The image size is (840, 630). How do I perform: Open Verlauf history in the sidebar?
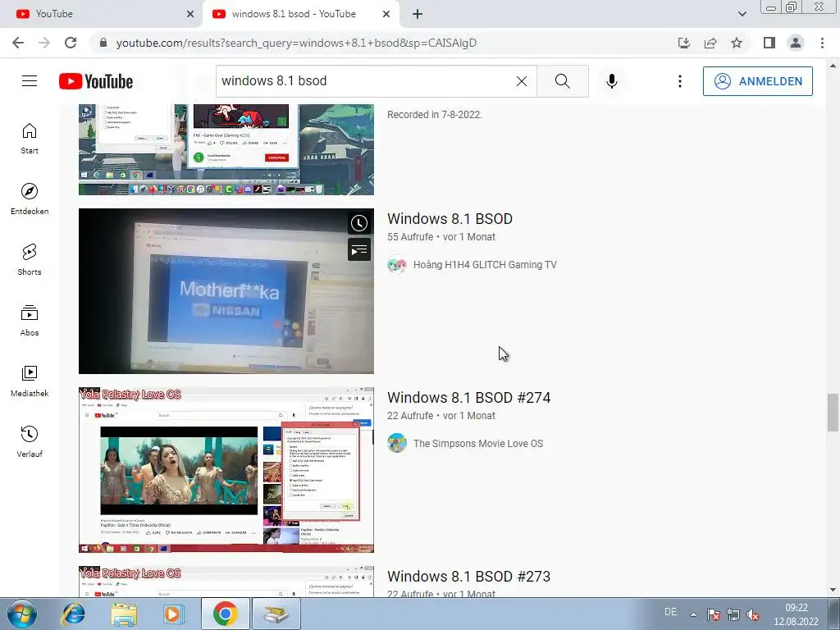[x=30, y=442]
